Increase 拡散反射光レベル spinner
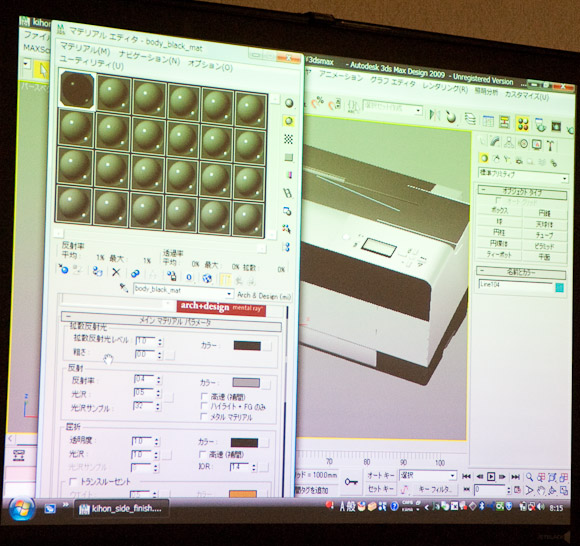This screenshot has width=580, height=546. click(x=160, y=340)
